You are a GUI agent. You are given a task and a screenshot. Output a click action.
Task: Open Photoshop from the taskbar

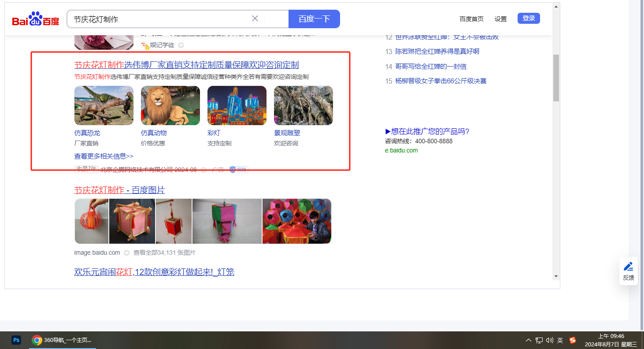(16, 340)
